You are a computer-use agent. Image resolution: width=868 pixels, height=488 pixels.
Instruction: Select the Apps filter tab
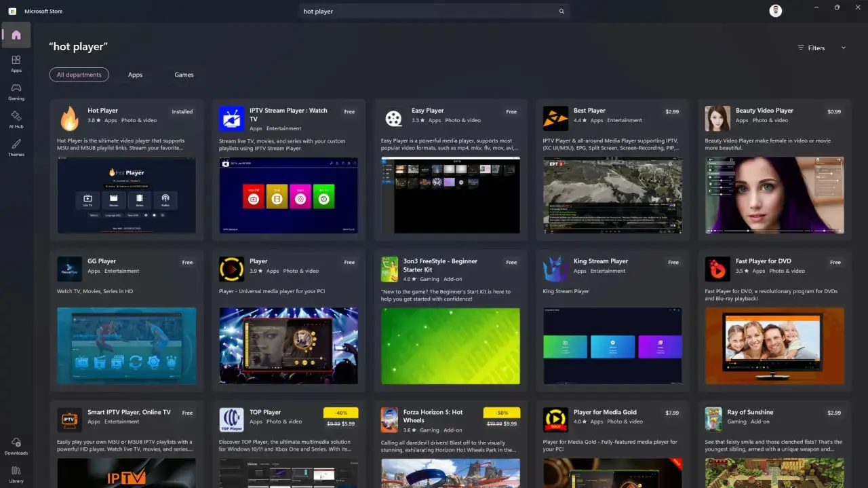coord(135,75)
